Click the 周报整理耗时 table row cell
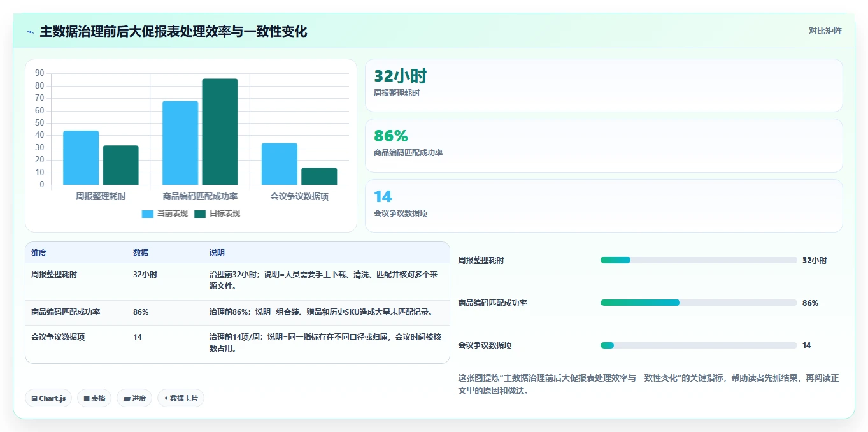This screenshot has width=868, height=432. (54, 275)
